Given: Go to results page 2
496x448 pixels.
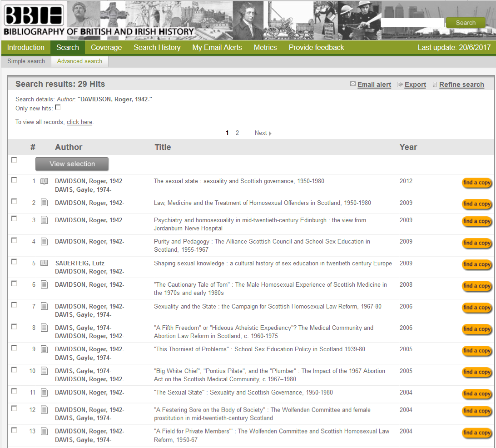Looking at the screenshot, I should tap(237, 133).
